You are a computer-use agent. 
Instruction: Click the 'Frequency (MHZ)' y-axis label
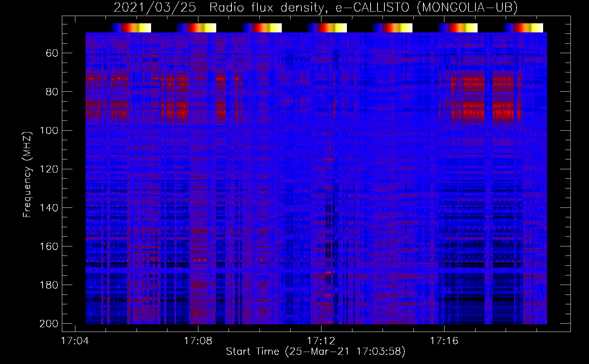tap(27, 174)
